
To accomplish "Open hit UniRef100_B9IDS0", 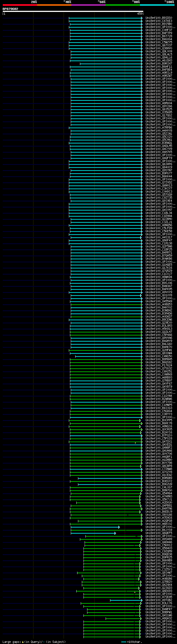I will coord(159,18).
